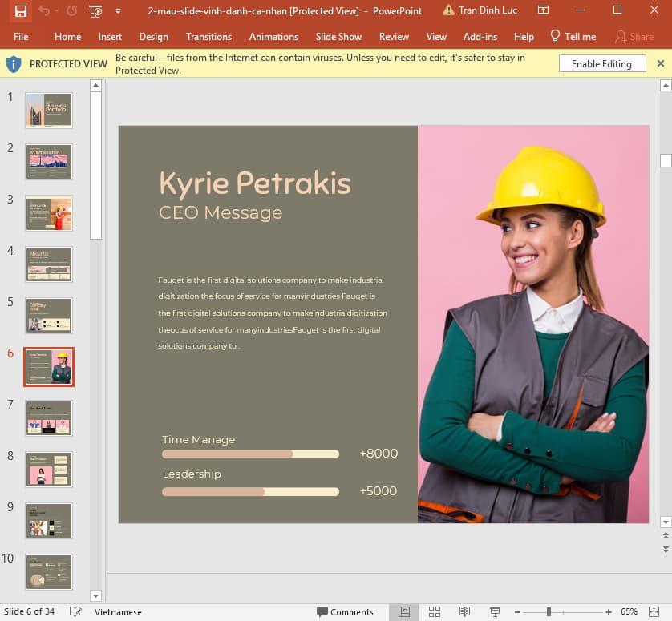Switch to Reading View
Image resolution: width=672 pixels, height=621 pixels.
point(464,612)
